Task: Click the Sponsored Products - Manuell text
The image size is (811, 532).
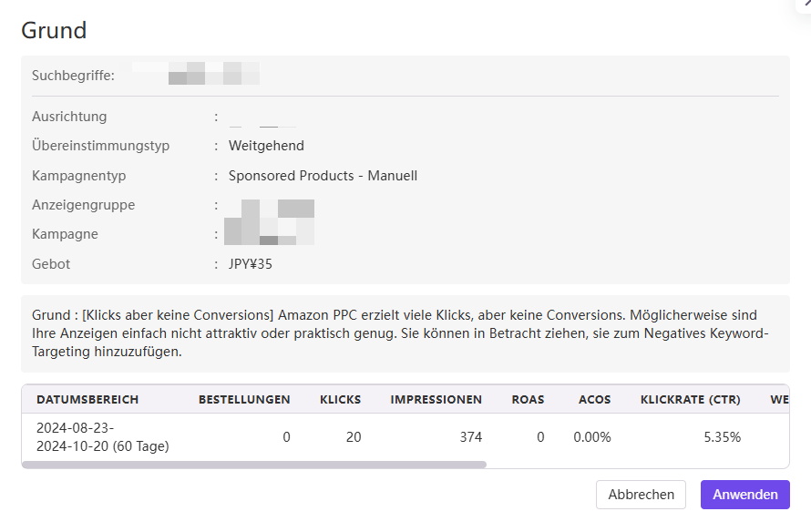Action: click(323, 175)
